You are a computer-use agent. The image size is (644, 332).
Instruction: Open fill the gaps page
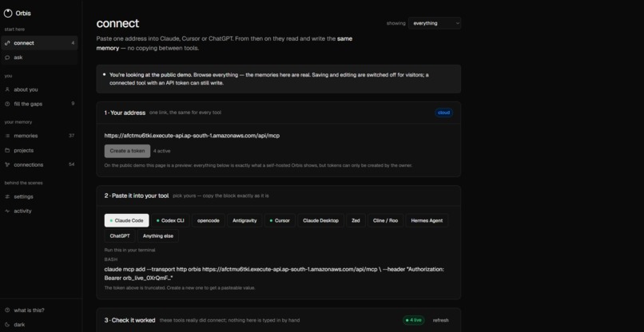tap(38, 104)
